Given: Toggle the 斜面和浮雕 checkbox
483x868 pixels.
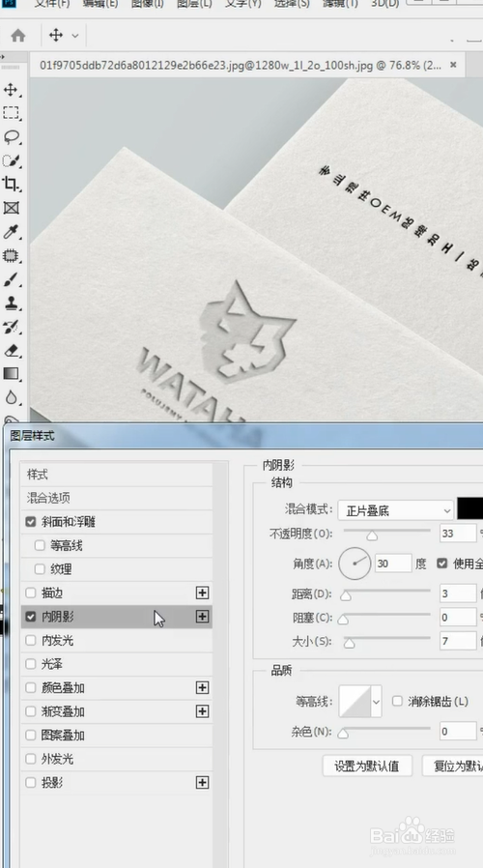Looking at the screenshot, I should point(31,521).
